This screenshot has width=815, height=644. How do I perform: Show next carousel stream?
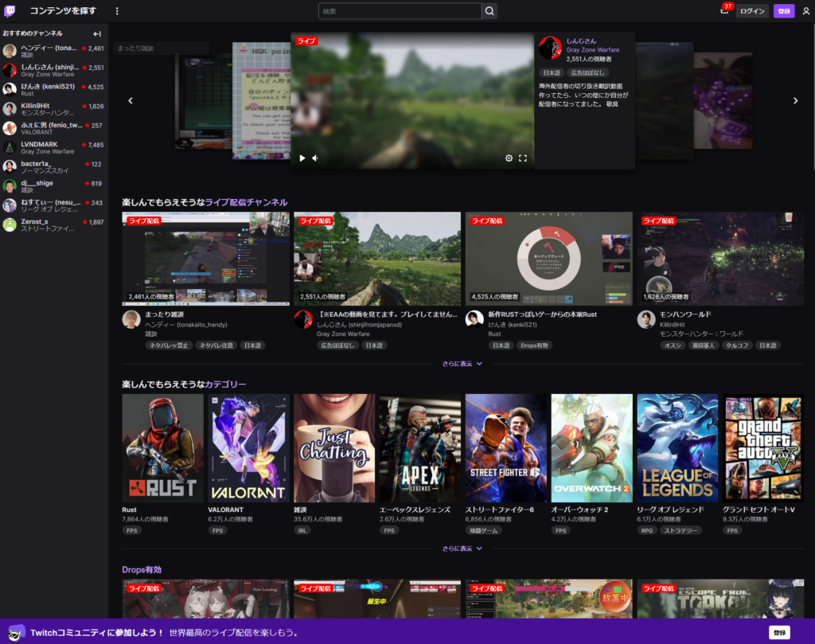click(x=795, y=101)
